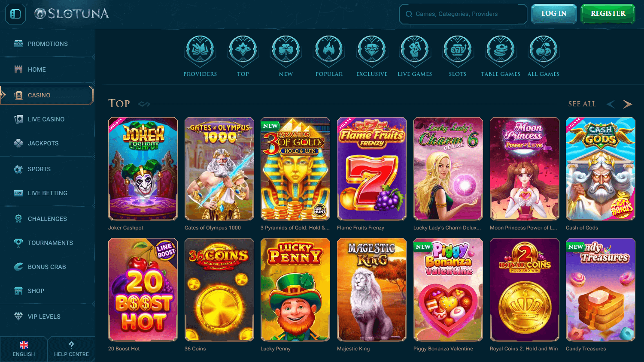Show previous Top games with left arrow

coord(611,104)
